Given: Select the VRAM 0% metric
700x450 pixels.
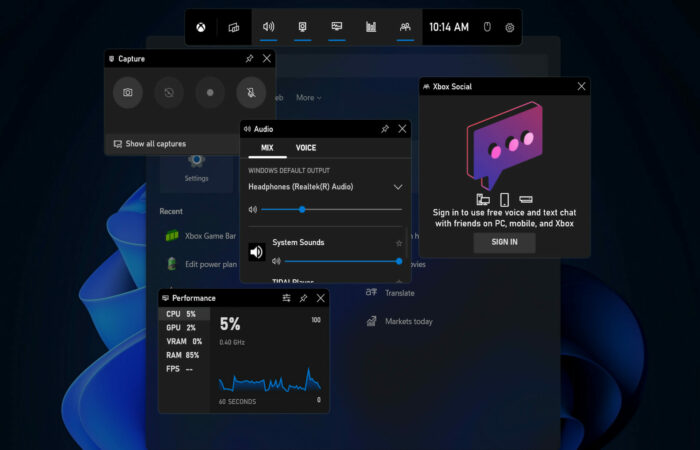Looking at the screenshot, I should [184, 341].
